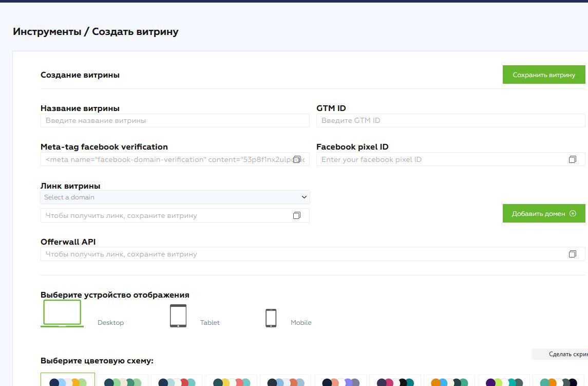Image resolution: width=588 pixels, height=386 pixels.
Task: Focus the 'Введите название витрины' input field
Action: 175,121
